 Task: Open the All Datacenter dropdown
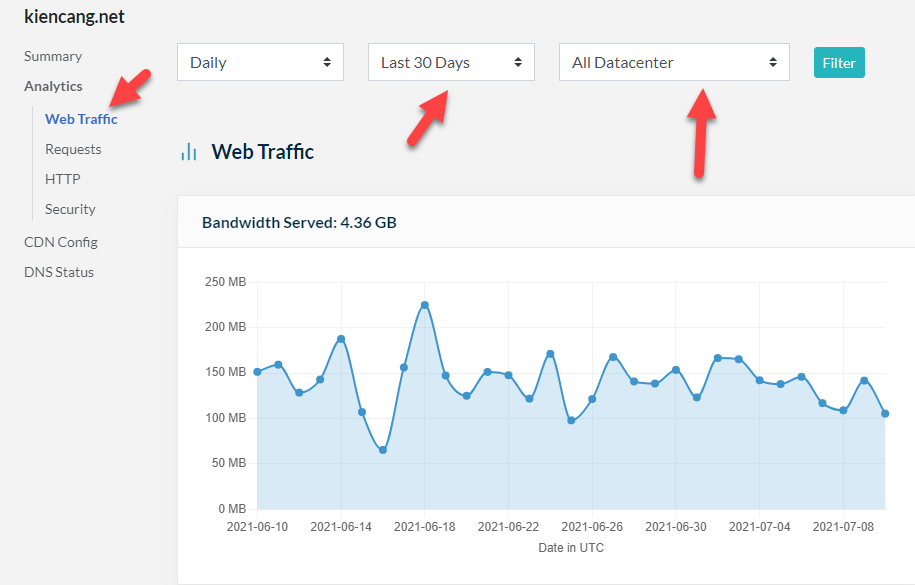click(674, 62)
